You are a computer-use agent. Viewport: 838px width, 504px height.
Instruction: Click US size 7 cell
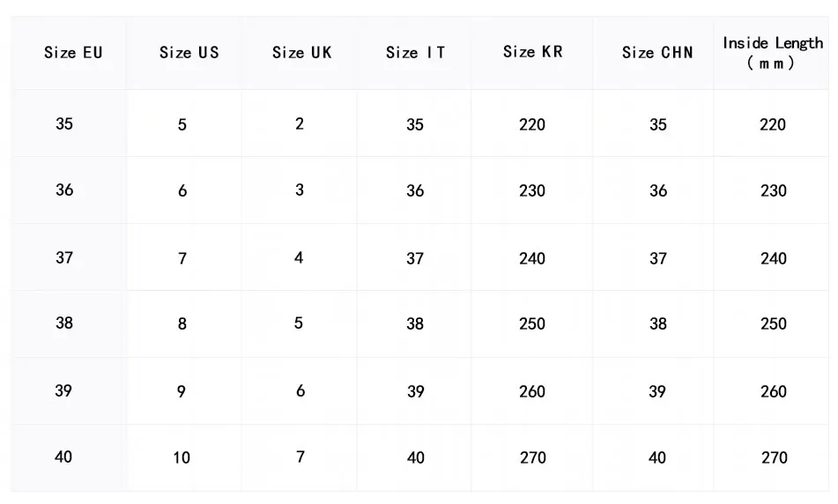pyautogui.click(x=182, y=258)
